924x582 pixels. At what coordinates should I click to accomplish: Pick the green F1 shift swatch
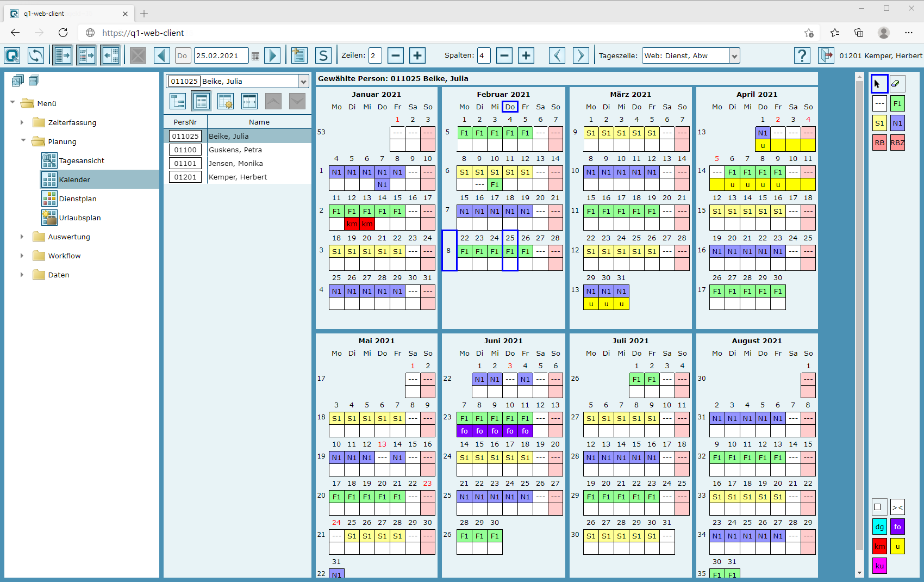897,103
